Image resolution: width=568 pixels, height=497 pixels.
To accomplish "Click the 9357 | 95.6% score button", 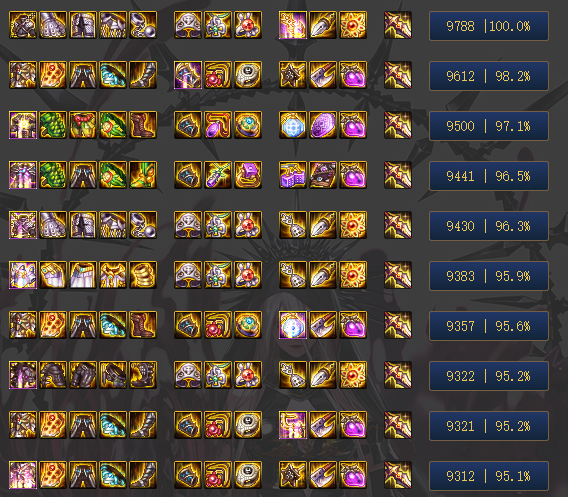I will pyautogui.click(x=489, y=326).
